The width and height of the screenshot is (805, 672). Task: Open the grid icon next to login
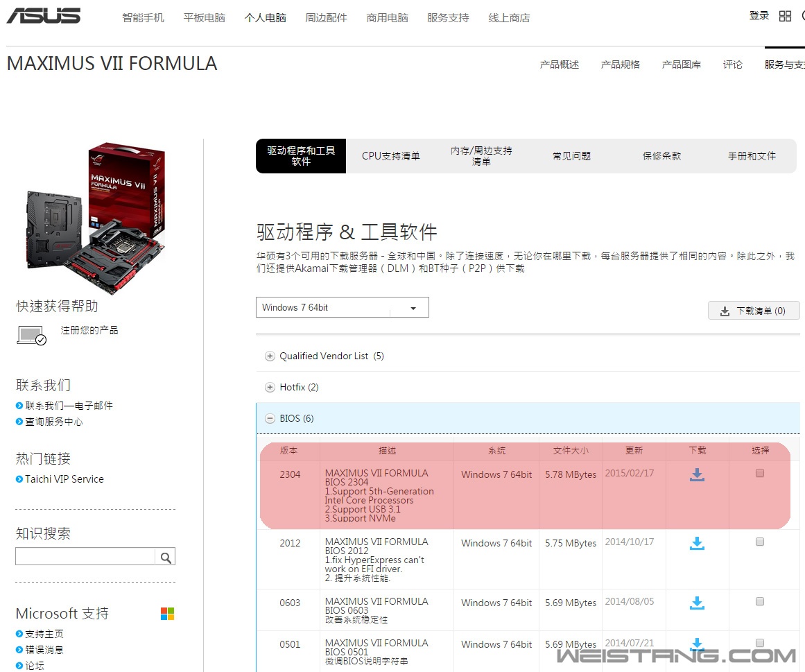[x=785, y=16]
